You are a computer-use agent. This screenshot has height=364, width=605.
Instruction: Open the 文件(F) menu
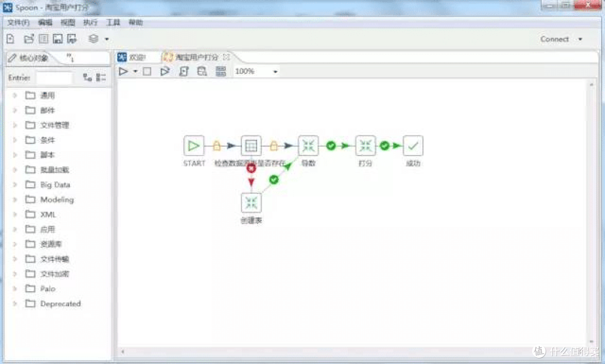tap(18, 22)
